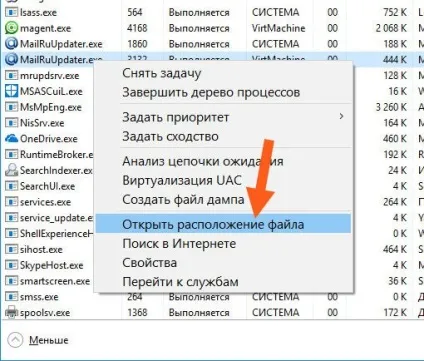Click the OneDrive.exe cloud icon
This screenshot has height=361, width=424.
click(x=11, y=138)
